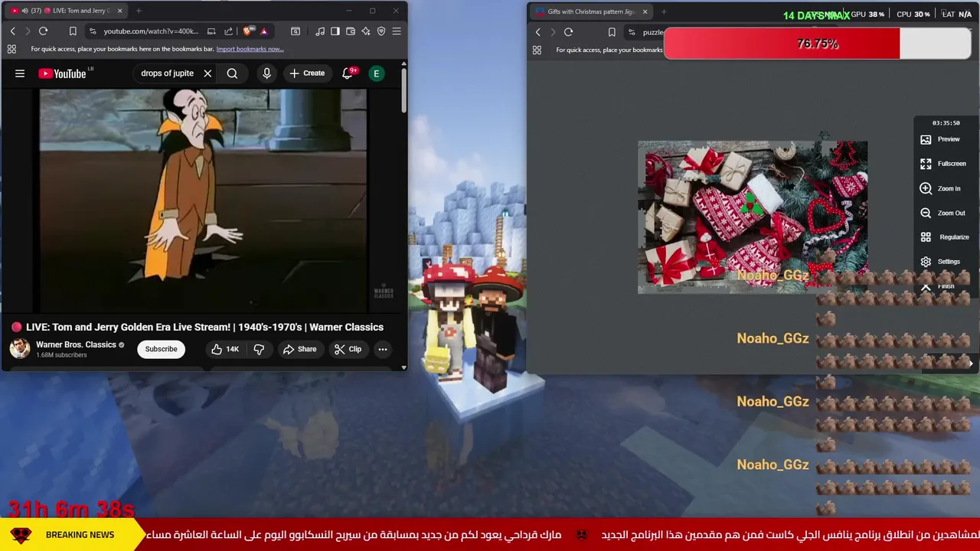
Task: Open Leo AI sparkle icon
Action: (366, 31)
